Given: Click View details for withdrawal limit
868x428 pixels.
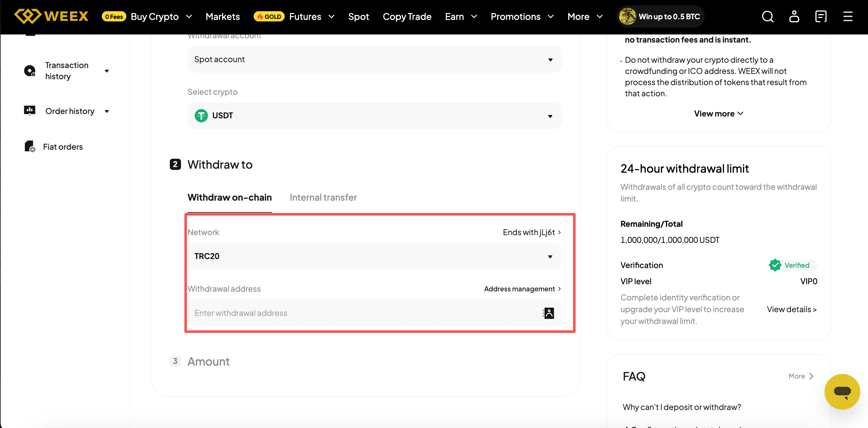Looking at the screenshot, I should [792, 309].
